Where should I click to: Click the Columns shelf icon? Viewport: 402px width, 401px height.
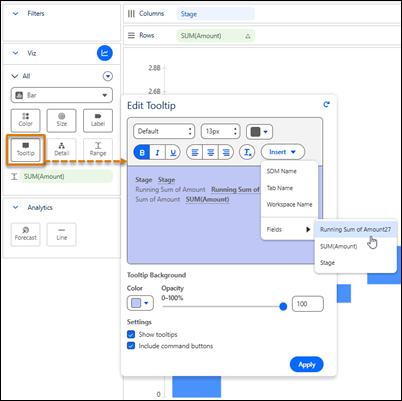click(x=131, y=14)
